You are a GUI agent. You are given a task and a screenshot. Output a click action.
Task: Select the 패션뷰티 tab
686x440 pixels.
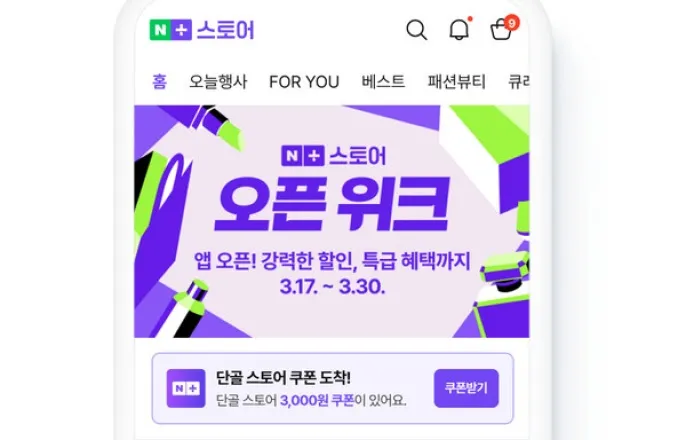(456, 82)
